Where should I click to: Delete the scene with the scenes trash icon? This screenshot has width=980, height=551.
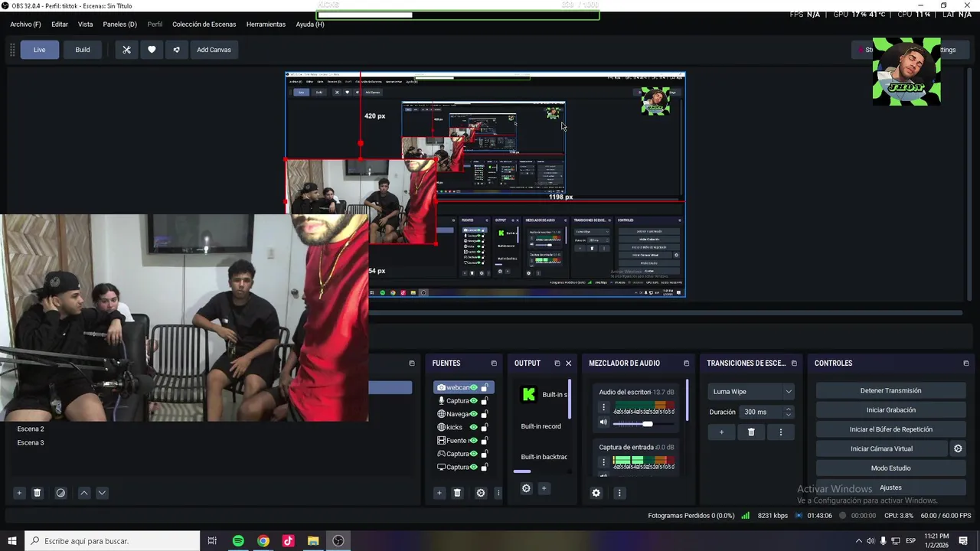[x=37, y=493]
